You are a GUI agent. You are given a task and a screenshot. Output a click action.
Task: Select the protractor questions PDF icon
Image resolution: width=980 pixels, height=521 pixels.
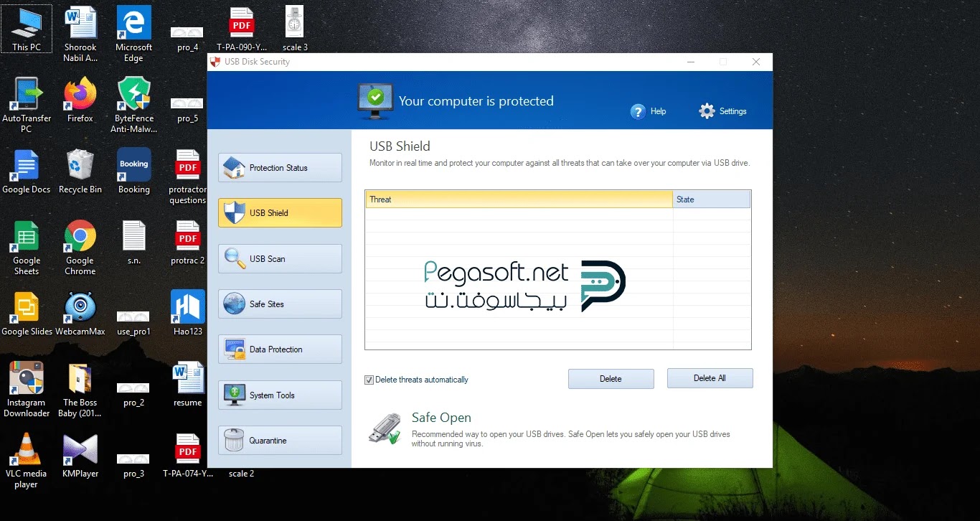pyautogui.click(x=187, y=177)
